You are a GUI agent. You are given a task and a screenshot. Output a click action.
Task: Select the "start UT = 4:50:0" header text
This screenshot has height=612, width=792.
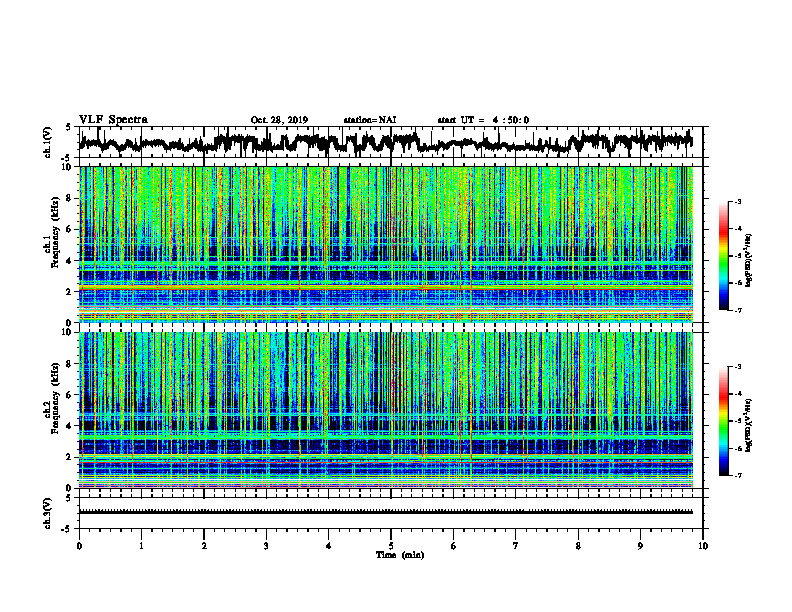483,120
